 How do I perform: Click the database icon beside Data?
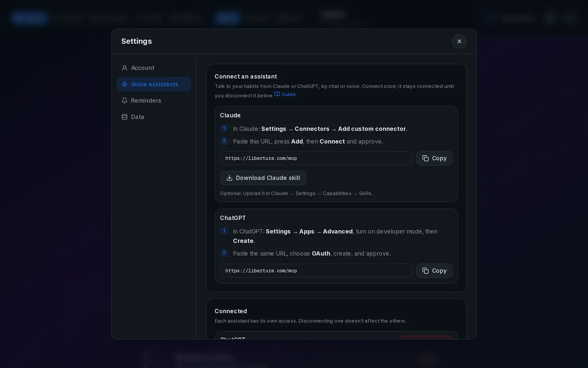point(125,117)
